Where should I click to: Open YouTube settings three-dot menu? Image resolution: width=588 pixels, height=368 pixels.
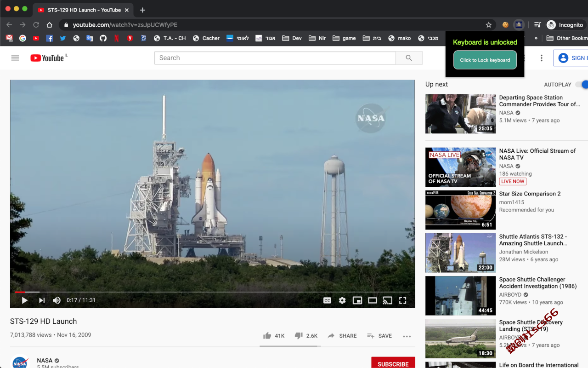tap(542, 58)
